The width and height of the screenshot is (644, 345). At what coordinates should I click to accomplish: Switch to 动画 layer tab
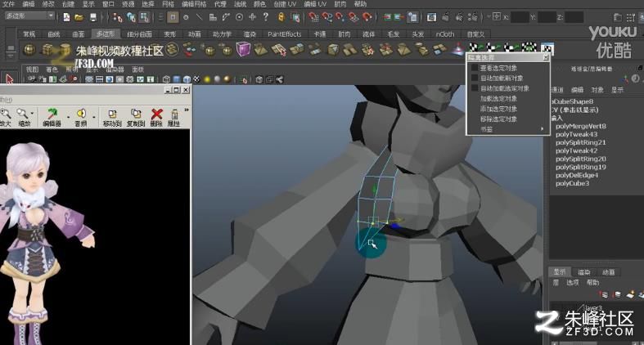point(608,272)
